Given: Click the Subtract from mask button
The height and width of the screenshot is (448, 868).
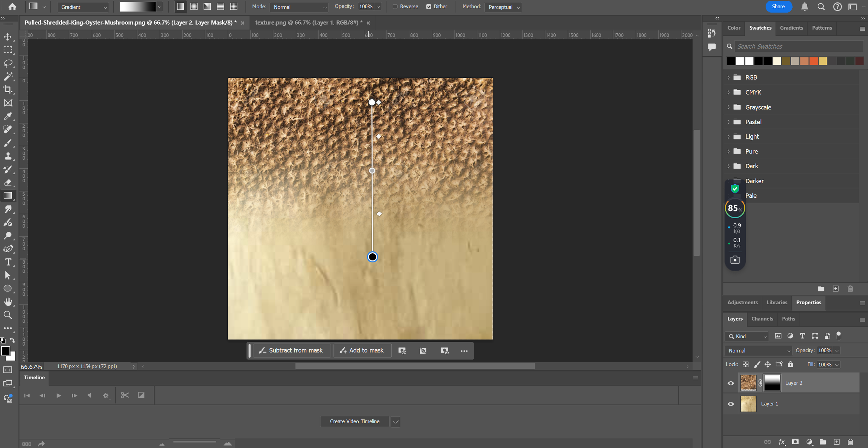Looking at the screenshot, I should click(x=291, y=350).
